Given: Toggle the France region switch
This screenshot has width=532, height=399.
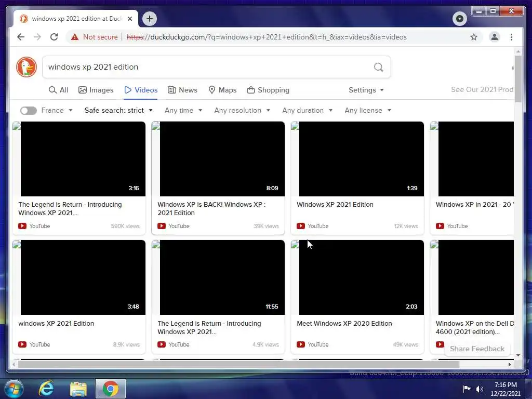Looking at the screenshot, I should (x=28, y=111).
